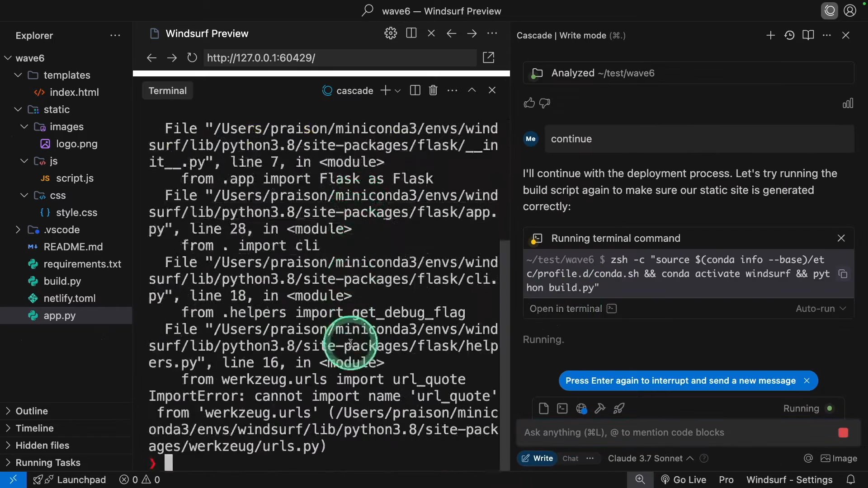Click the zoom magnifier status bar icon
This screenshot has width=868, height=488.
tap(640, 479)
